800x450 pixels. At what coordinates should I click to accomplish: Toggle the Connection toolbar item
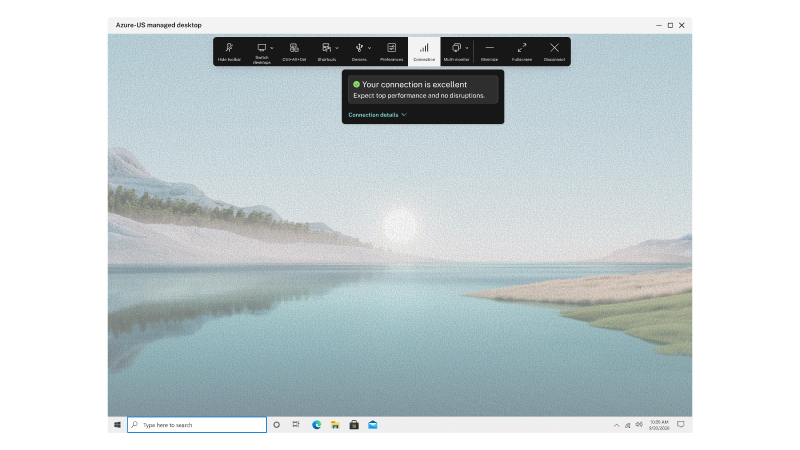pyautogui.click(x=424, y=51)
